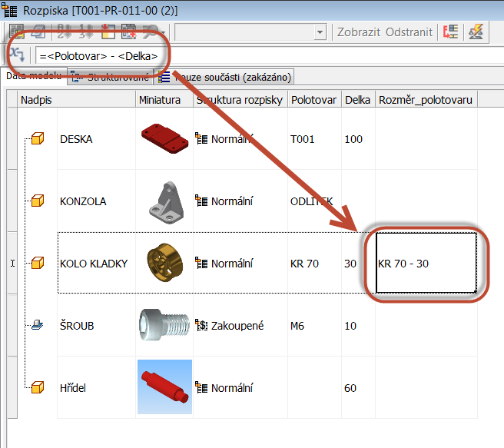Click the Zakoupené structure icon for ŠROUB
The height and width of the screenshot is (448, 504).
tap(202, 326)
